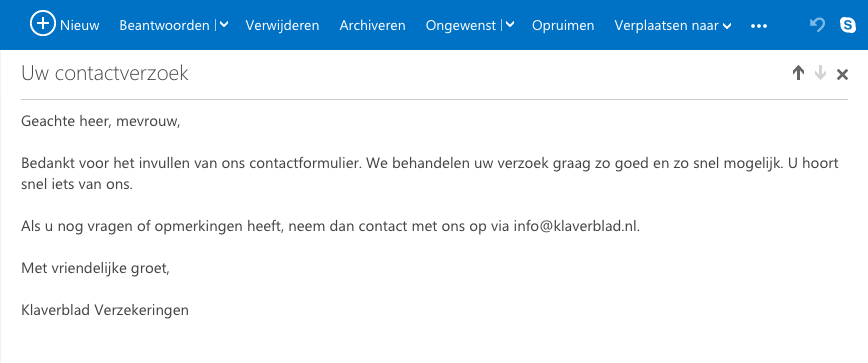Screen dimensions: 868x363
Task: Open the three-dots more actions menu
Action: [758, 26]
